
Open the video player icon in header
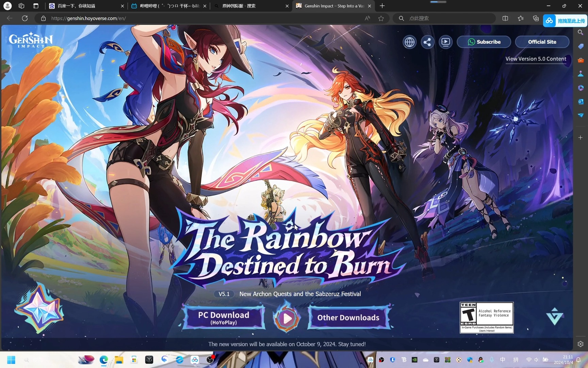(445, 42)
